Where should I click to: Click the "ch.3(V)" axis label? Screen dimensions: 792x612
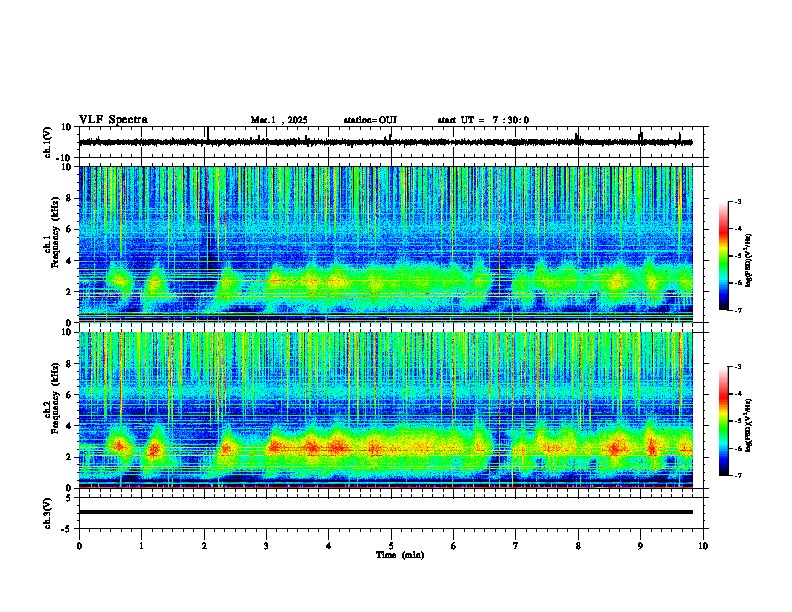tap(48, 514)
